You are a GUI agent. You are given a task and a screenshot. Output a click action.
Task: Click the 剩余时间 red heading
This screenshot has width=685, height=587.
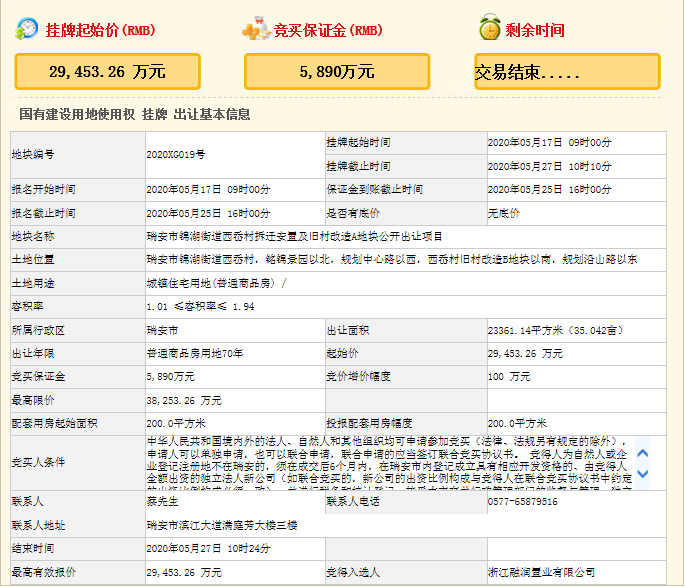(537, 30)
